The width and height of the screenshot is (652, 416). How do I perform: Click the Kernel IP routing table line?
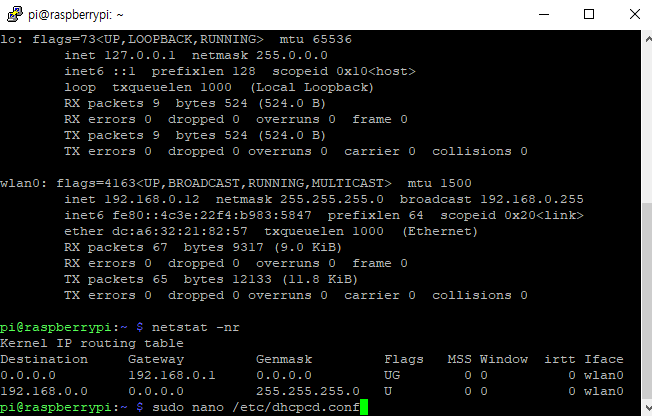(92, 343)
